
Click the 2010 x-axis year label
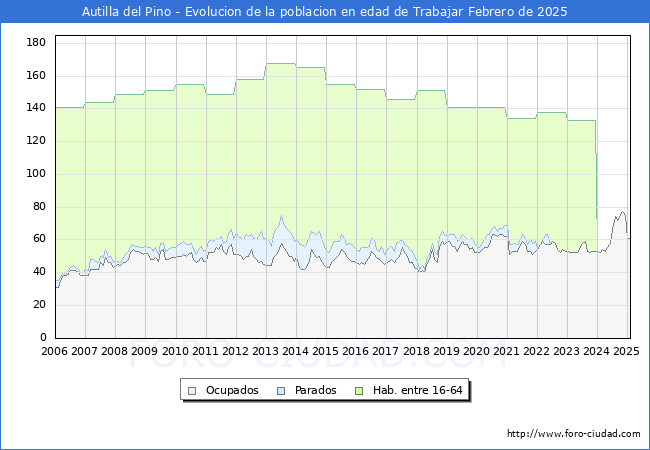tap(175, 351)
